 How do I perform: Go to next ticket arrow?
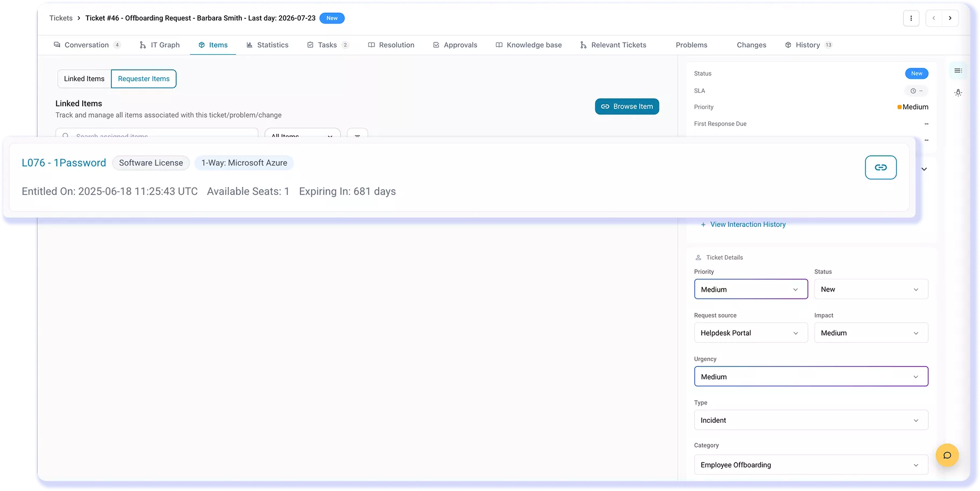950,18
